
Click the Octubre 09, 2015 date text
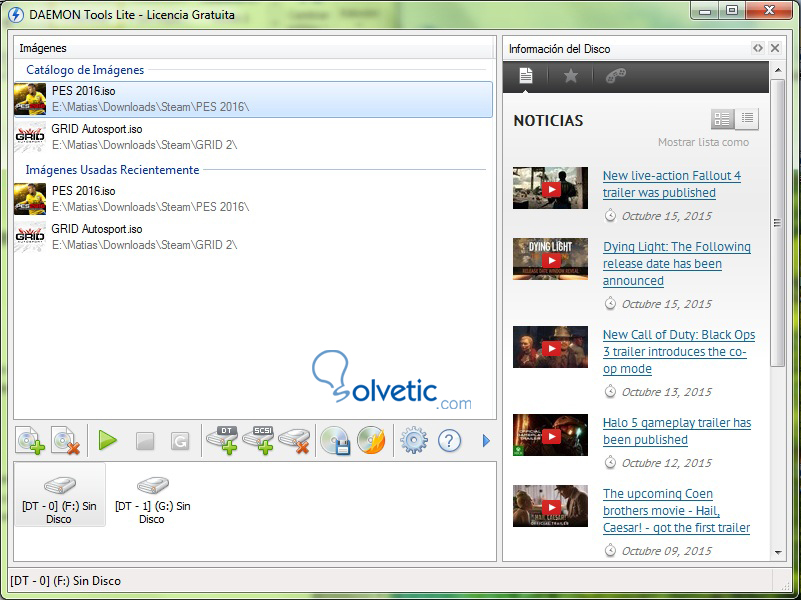pos(666,551)
